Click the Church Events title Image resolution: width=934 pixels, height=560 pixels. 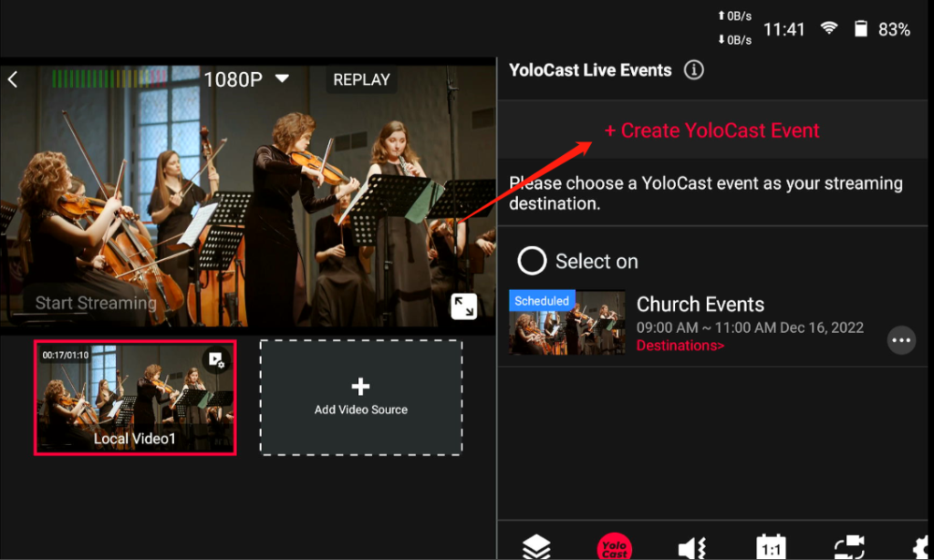point(700,305)
